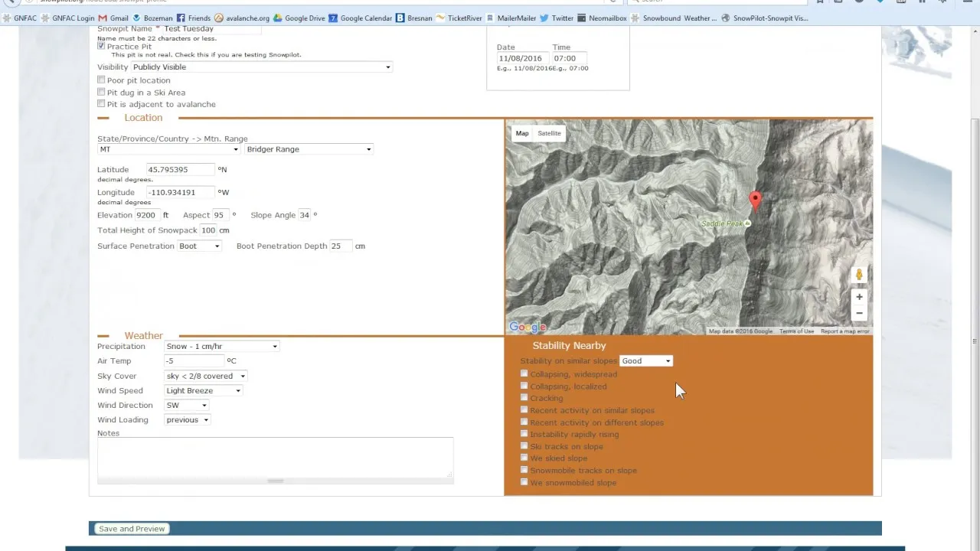Open the Bridger Range dropdown
The width and height of the screenshot is (980, 551).
pos(309,149)
